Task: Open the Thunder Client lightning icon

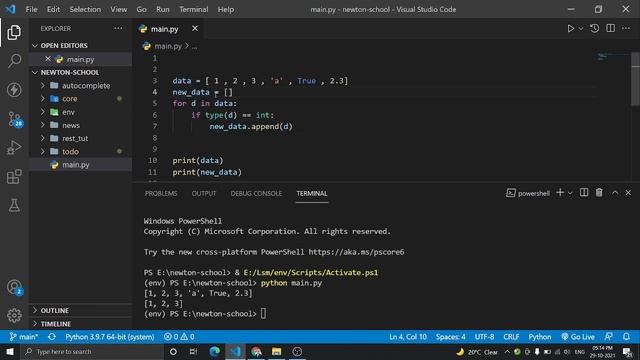Action: pyautogui.click(x=14, y=90)
